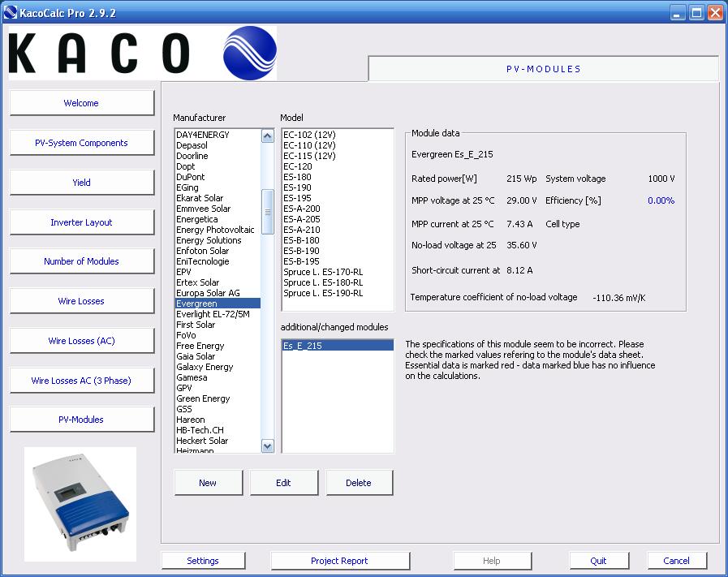Click the KacoCalc title bar app icon

point(10,12)
